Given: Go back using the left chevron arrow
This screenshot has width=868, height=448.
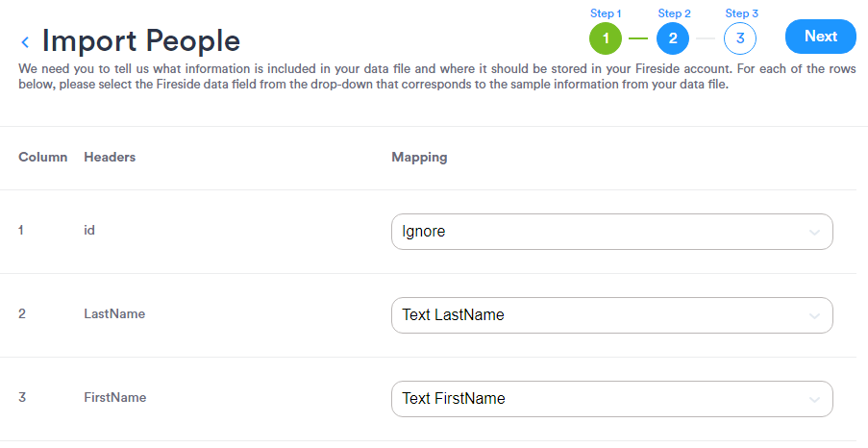Looking at the screenshot, I should (25, 42).
